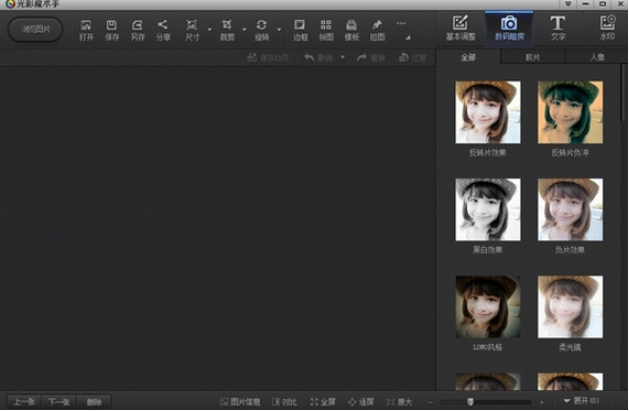Click the 另存 (Save As) icon
629x411 pixels.
click(137, 28)
